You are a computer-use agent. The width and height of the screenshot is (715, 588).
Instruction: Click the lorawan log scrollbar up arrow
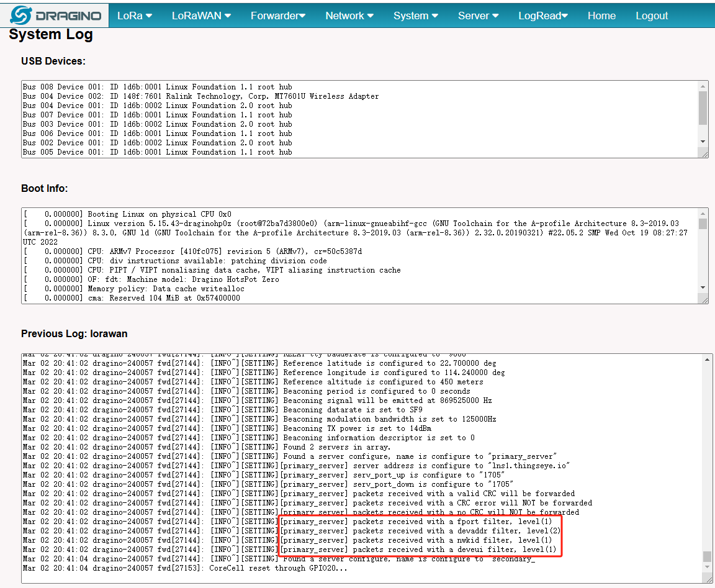click(x=707, y=360)
